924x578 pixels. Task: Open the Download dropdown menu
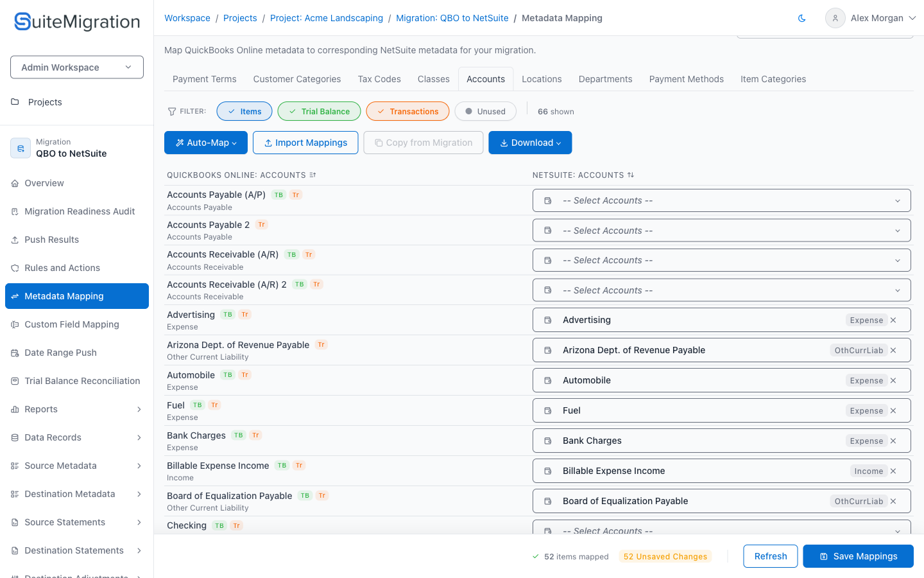(530, 143)
